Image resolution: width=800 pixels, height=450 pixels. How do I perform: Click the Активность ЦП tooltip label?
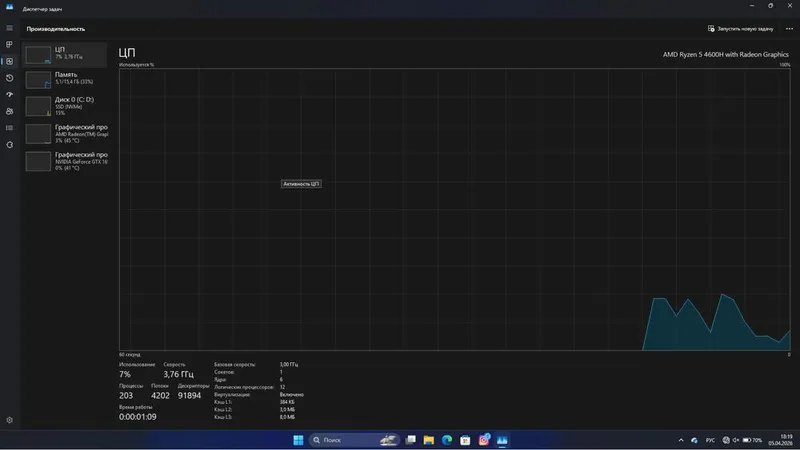coord(301,184)
